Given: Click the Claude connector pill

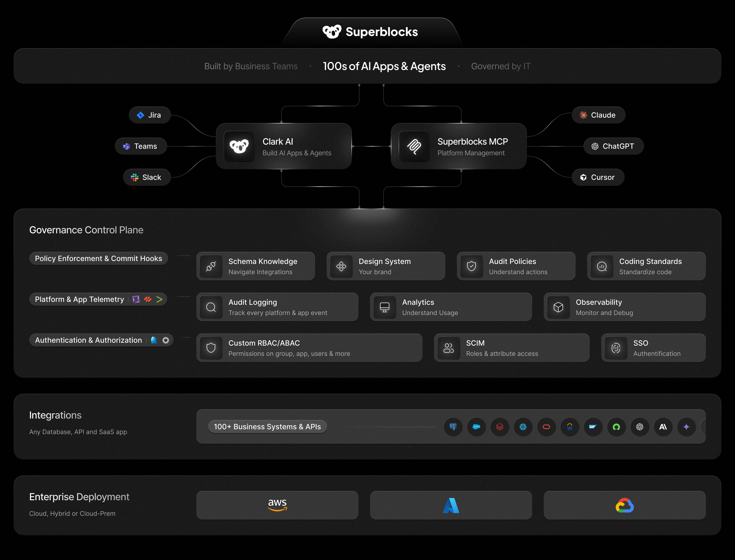Looking at the screenshot, I should [x=598, y=115].
